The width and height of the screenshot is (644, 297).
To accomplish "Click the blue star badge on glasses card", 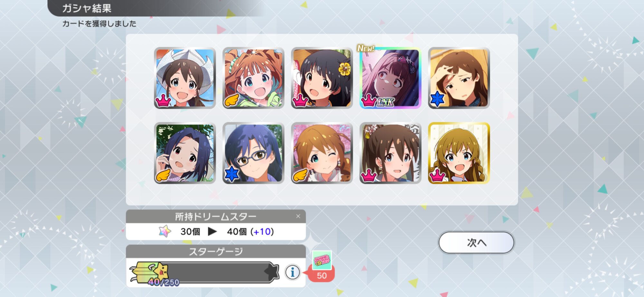I will pyautogui.click(x=232, y=174).
